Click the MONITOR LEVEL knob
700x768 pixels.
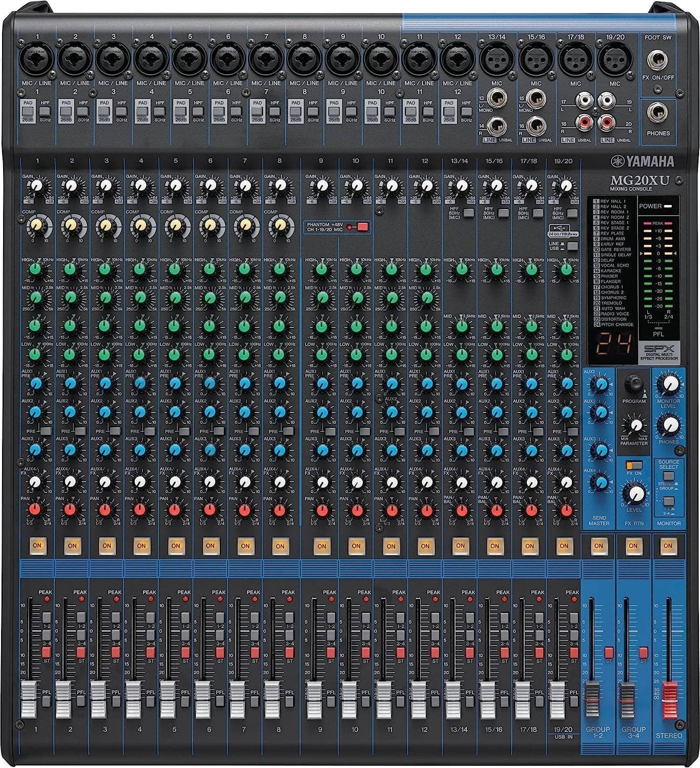point(669,382)
